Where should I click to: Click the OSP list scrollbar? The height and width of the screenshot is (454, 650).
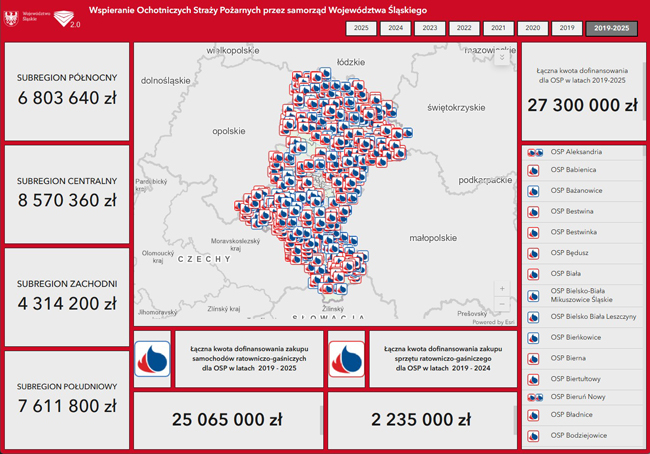click(x=644, y=150)
